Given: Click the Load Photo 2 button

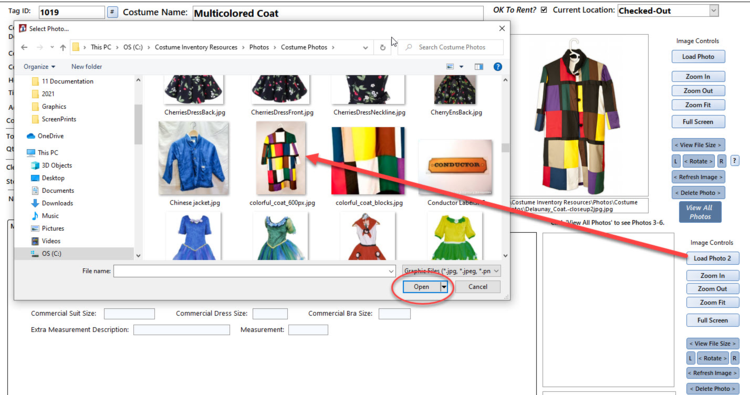Looking at the screenshot, I should tap(712, 258).
